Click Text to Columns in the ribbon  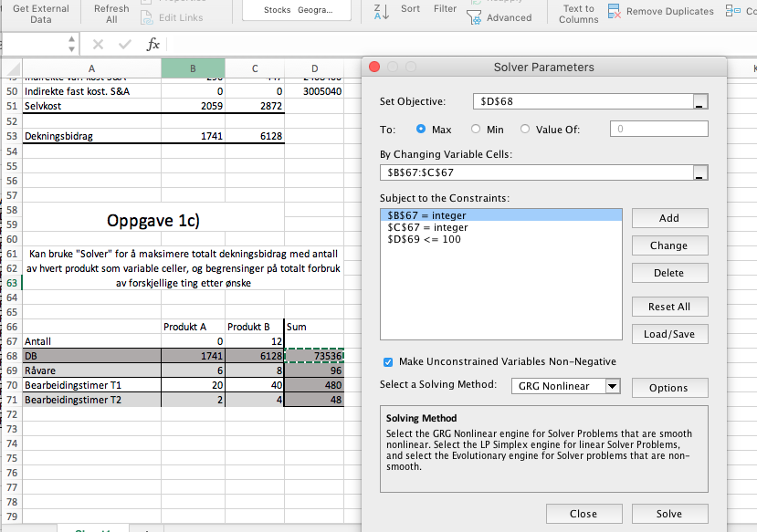click(578, 14)
